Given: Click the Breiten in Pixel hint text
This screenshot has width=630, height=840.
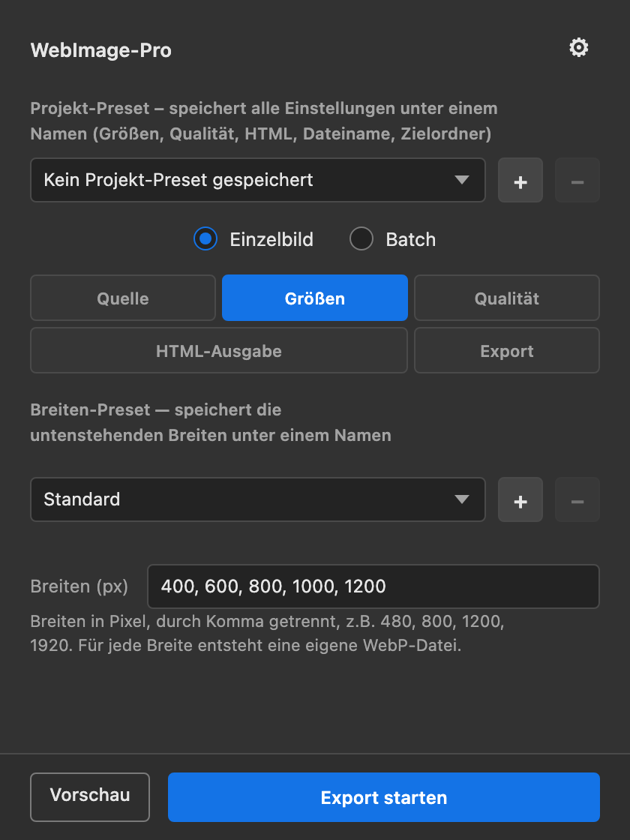Looking at the screenshot, I should (267, 633).
